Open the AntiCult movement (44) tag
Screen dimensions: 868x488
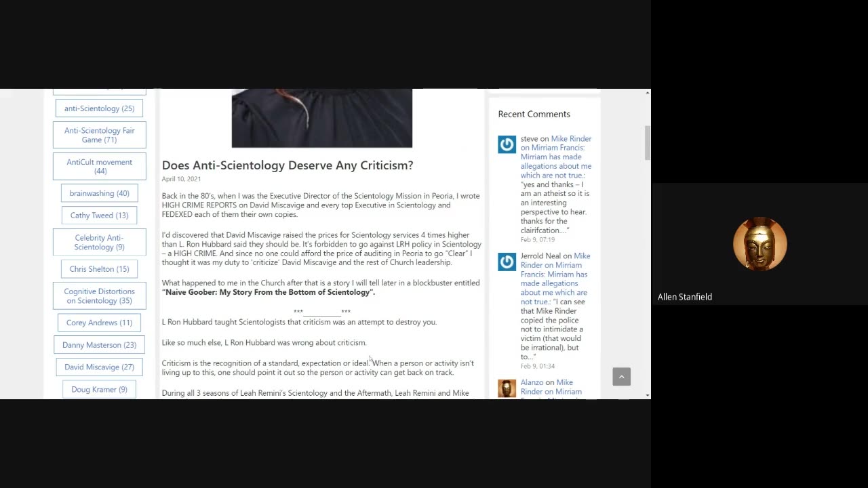99,167
